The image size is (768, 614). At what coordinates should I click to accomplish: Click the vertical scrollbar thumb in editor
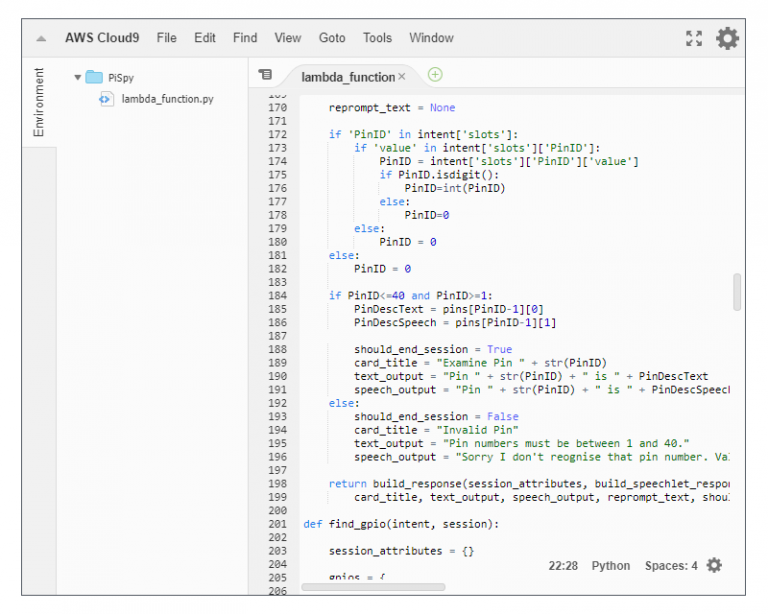738,291
